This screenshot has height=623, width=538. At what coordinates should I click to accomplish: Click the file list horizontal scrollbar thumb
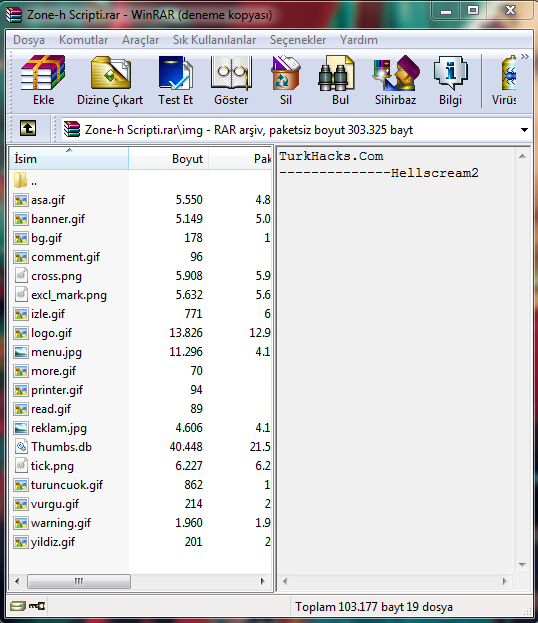click(x=79, y=581)
